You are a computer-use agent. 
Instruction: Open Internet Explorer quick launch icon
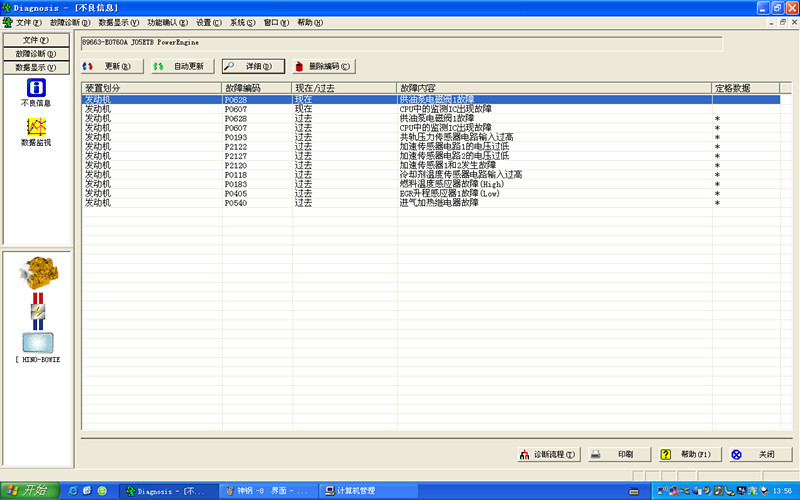click(73, 491)
